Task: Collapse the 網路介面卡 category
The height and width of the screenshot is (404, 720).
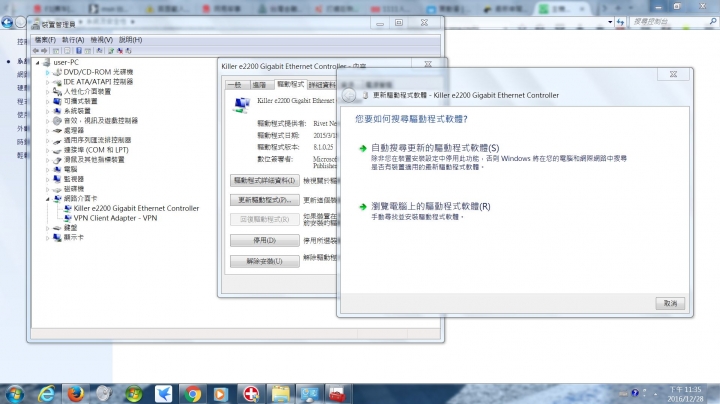Action: (x=47, y=199)
